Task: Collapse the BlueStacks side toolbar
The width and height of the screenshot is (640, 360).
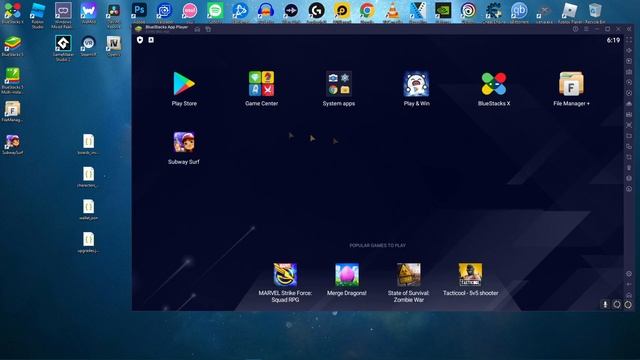Action: pyautogui.click(x=629, y=29)
